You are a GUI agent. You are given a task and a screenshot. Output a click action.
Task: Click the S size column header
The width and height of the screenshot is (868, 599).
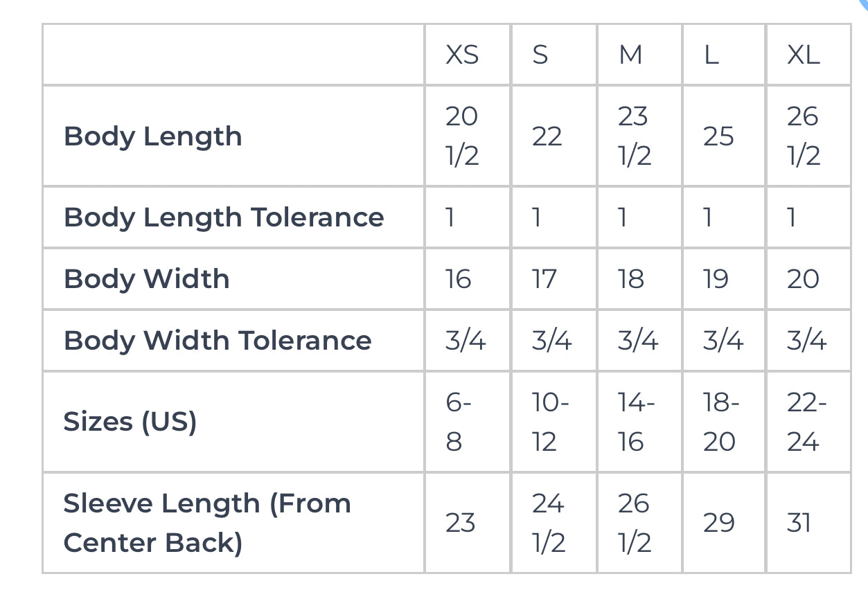tap(540, 55)
